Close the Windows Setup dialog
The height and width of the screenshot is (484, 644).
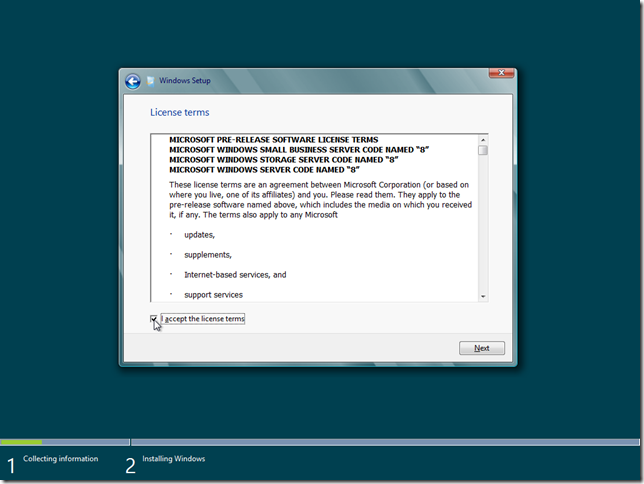click(501, 73)
